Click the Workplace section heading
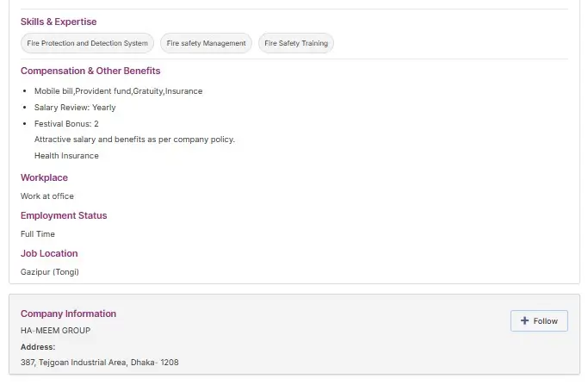 (x=44, y=177)
